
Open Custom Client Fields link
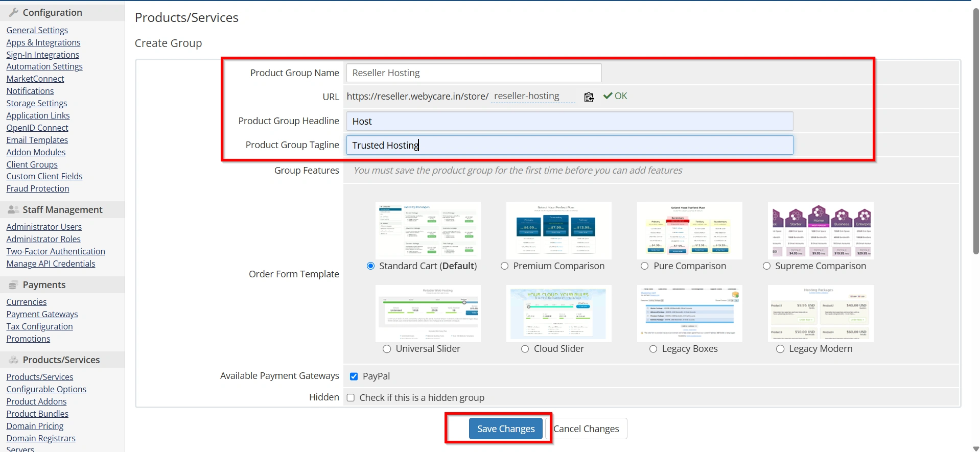(x=44, y=176)
